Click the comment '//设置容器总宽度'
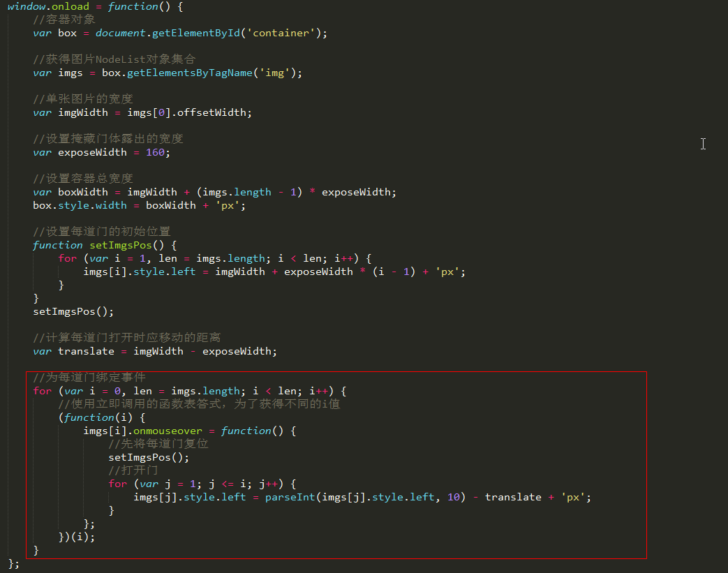The width and height of the screenshot is (728, 573). point(83,179)
